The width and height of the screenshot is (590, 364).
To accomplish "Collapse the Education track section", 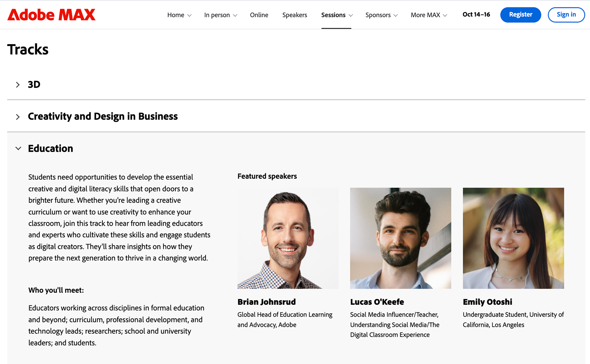I will coord(18,149).
